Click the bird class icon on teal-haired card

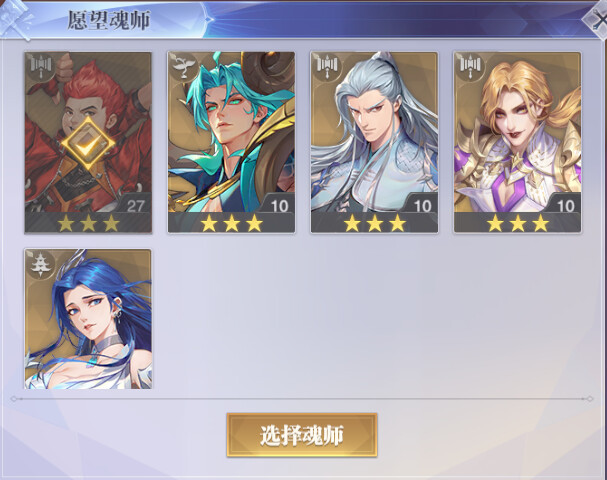[x=184, y=66]
